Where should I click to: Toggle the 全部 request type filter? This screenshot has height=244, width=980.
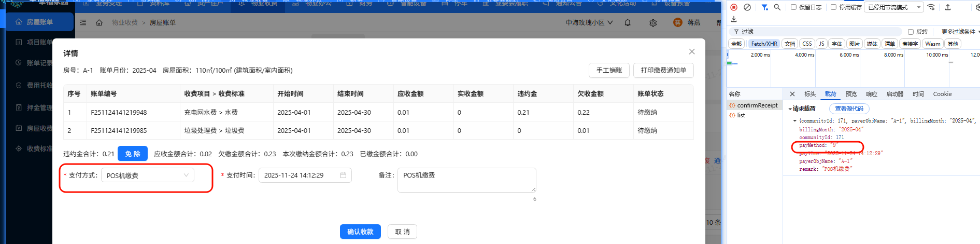(x=736, y=44)
